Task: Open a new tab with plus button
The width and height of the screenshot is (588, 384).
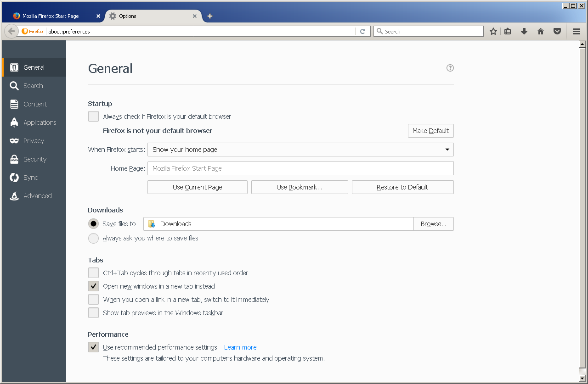Action: [210, 16]
